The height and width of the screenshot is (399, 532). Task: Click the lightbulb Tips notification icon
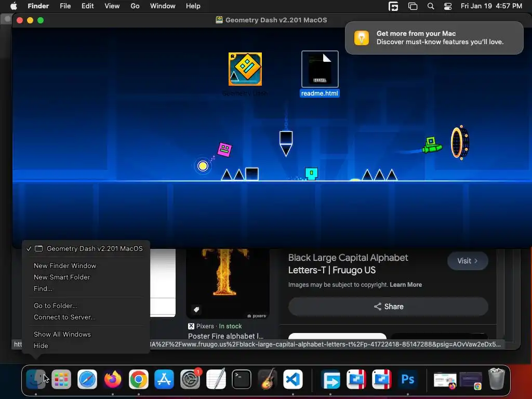click(x=362, y=37)
